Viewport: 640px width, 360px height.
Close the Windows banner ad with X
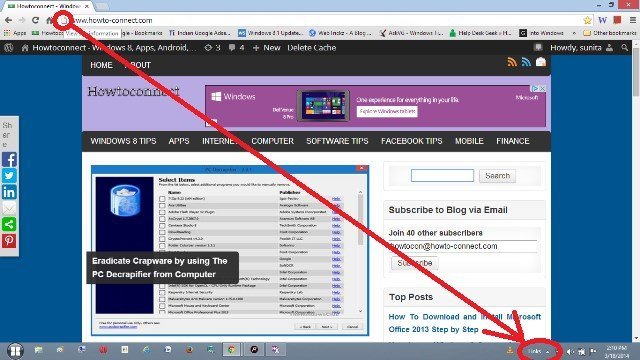pos(542,89)
